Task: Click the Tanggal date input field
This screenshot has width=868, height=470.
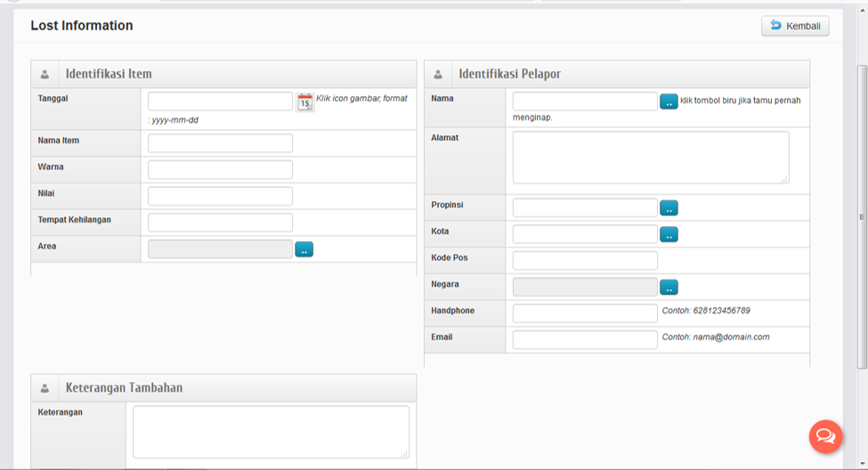Action: [x=220, y=101]
